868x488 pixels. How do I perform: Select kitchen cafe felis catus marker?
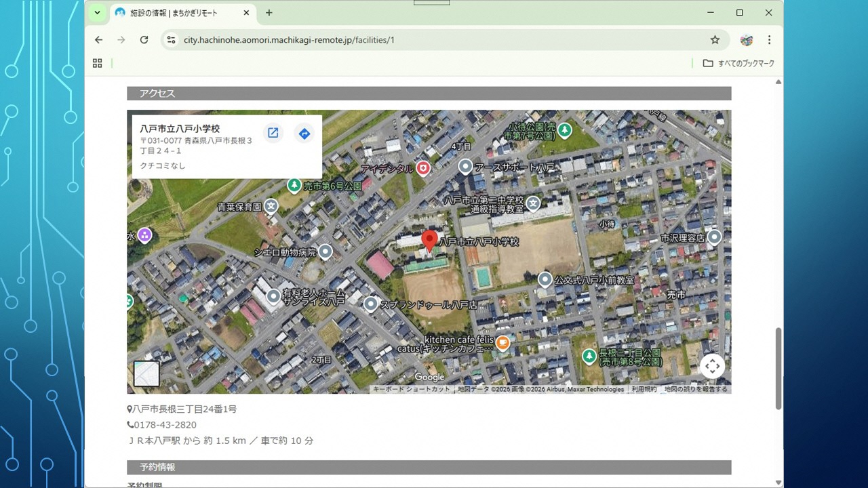point(502,343)
